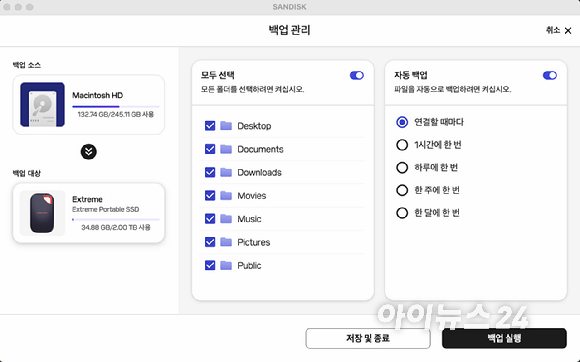
Task: Start the backup with 백업 실행 button
Action: click(x=504, y=338)
